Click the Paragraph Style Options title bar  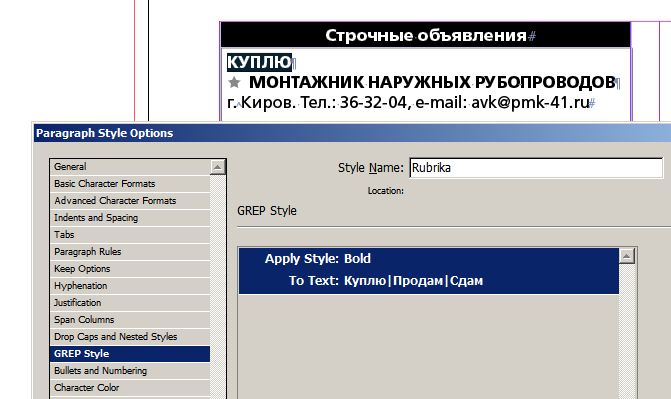click(352, 133)
